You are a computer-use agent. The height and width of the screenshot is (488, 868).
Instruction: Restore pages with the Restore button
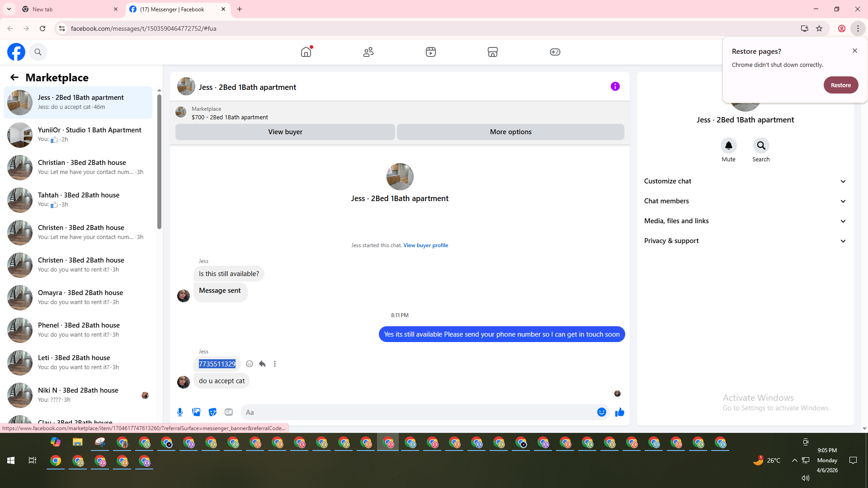pyautogui.click(x=841, y=85)
